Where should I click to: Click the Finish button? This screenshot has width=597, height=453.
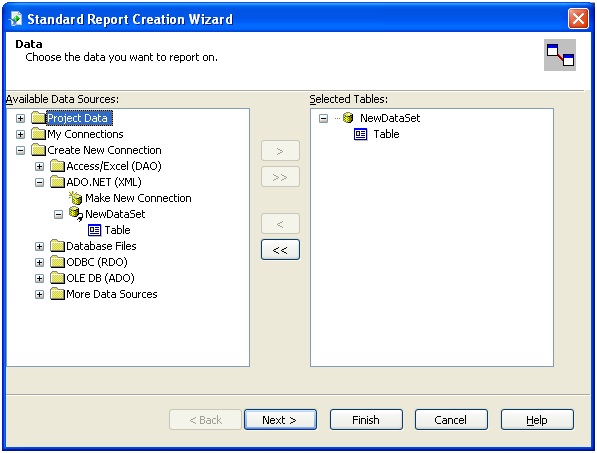pyautogui.click(x=366, y=420)
